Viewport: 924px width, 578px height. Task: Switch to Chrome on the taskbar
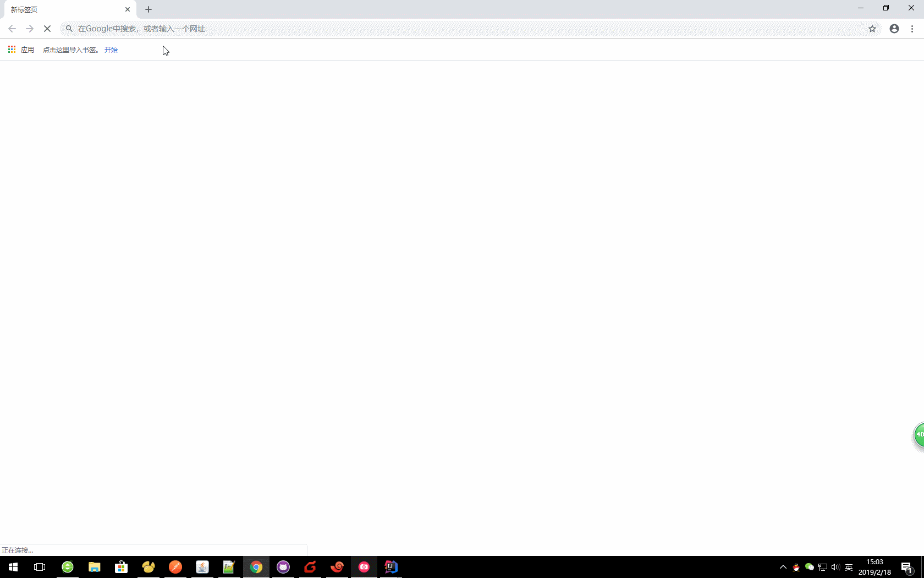tap(256, 567)
